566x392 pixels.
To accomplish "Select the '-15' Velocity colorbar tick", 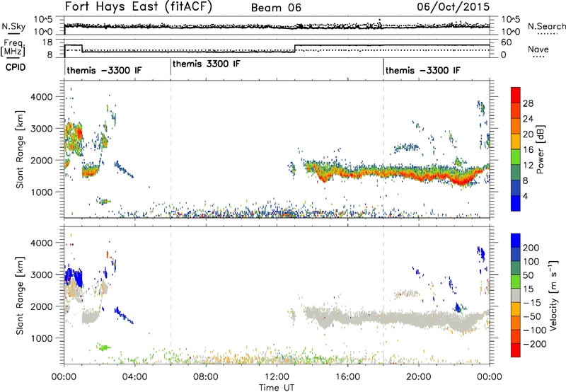I will click(532, 303).
